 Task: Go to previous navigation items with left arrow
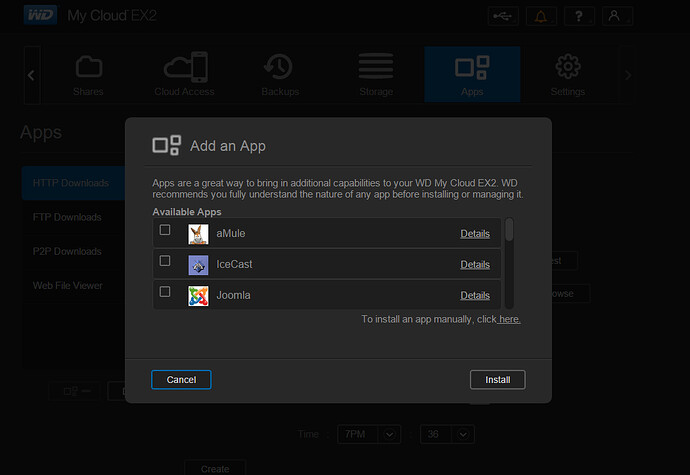pyautogui.click(x=32, y=75)
